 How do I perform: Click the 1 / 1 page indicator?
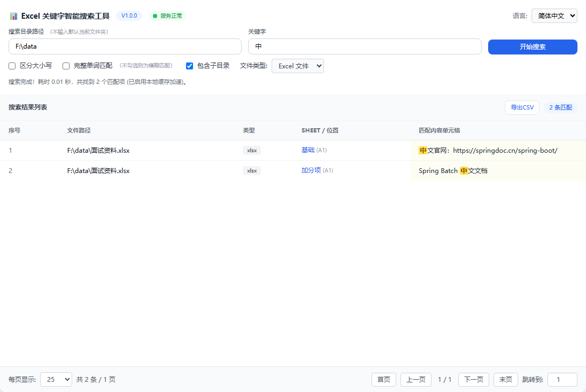(445, 379)
